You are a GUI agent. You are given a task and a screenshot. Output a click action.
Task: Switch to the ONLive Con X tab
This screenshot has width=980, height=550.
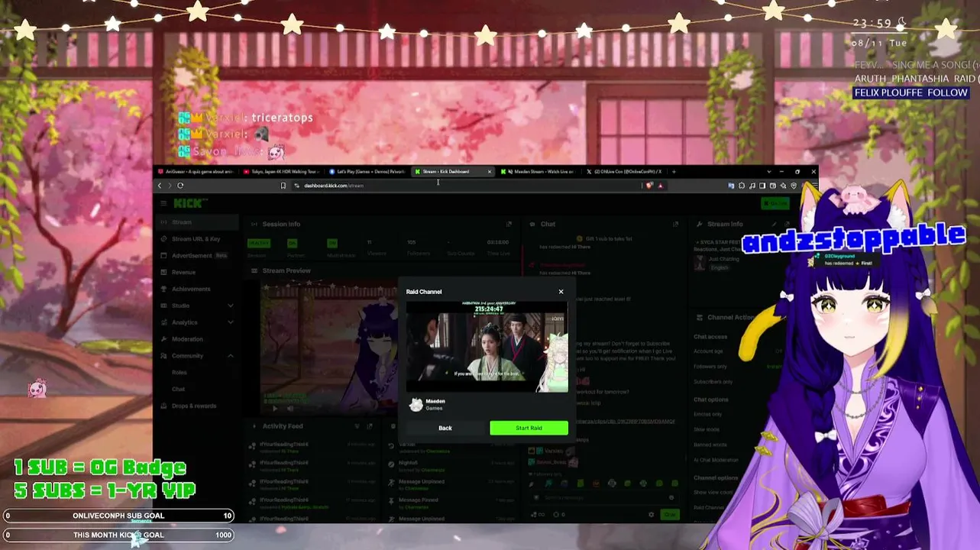626,172
